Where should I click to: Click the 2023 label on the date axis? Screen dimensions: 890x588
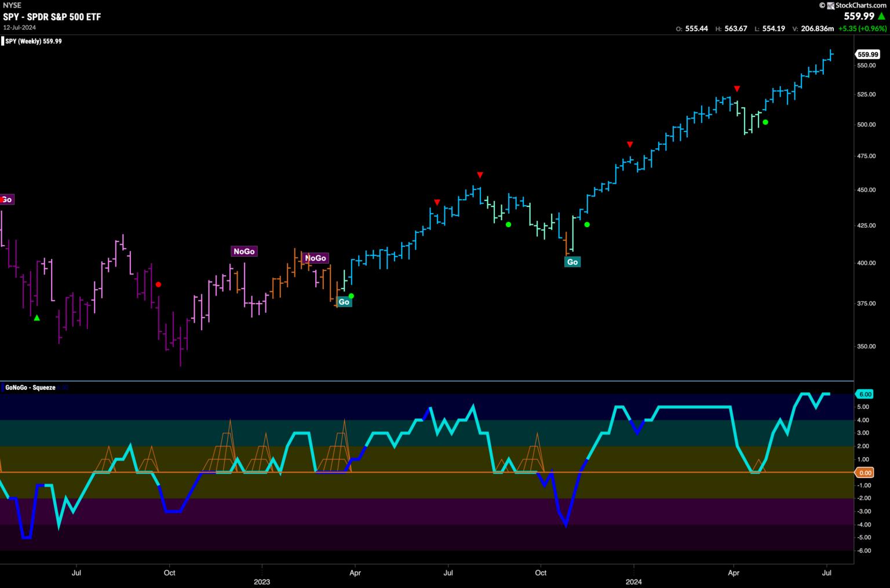262,581
